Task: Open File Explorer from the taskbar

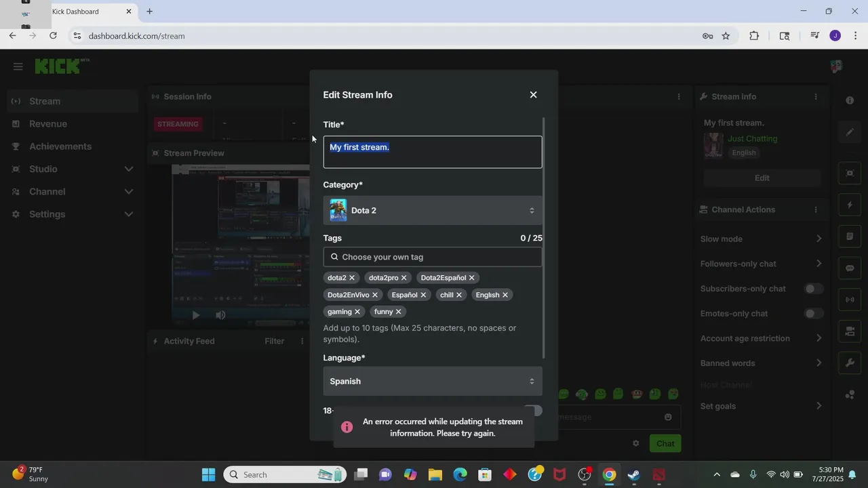Action: (435, 474)
